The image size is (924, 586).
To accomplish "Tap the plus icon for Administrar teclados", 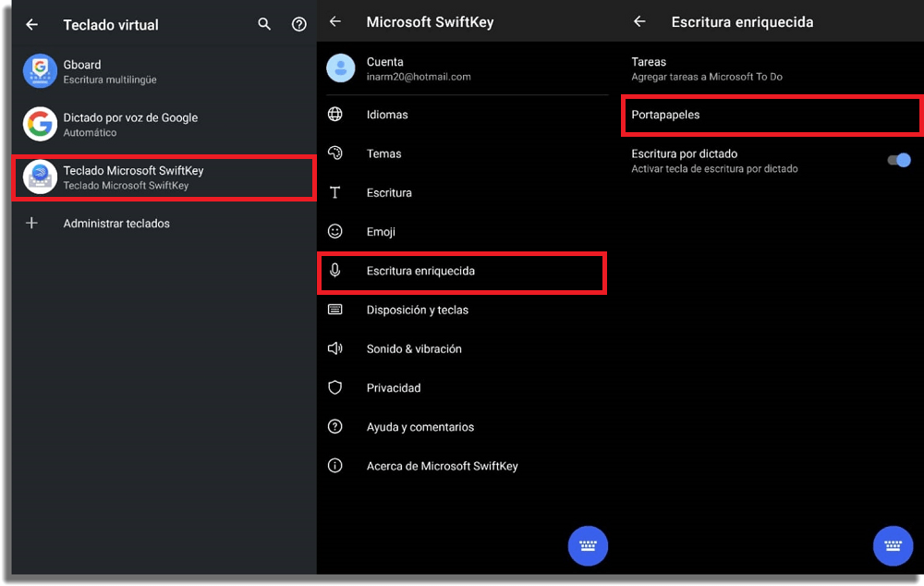I will pos(31,223).
